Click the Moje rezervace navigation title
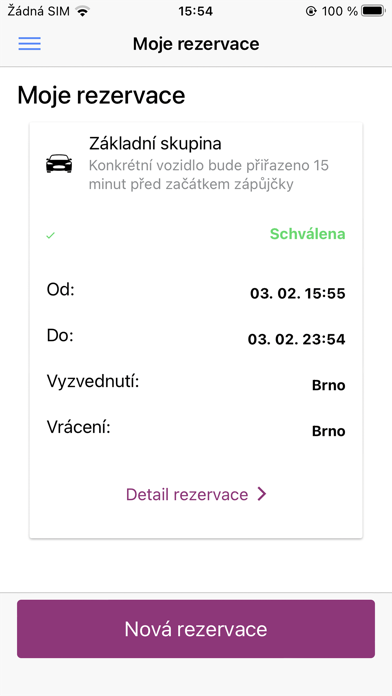 pyautogui.click(x=196, y=44)
